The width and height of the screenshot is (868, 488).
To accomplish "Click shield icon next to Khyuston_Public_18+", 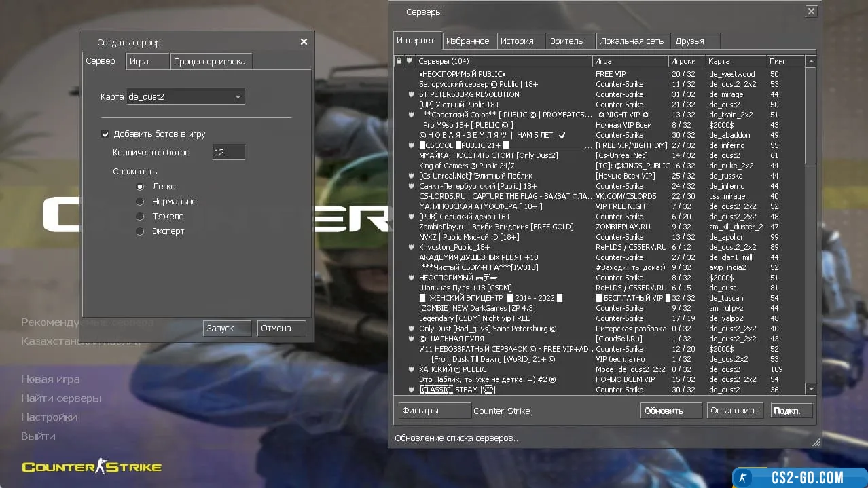I will (x=410, y=247).
